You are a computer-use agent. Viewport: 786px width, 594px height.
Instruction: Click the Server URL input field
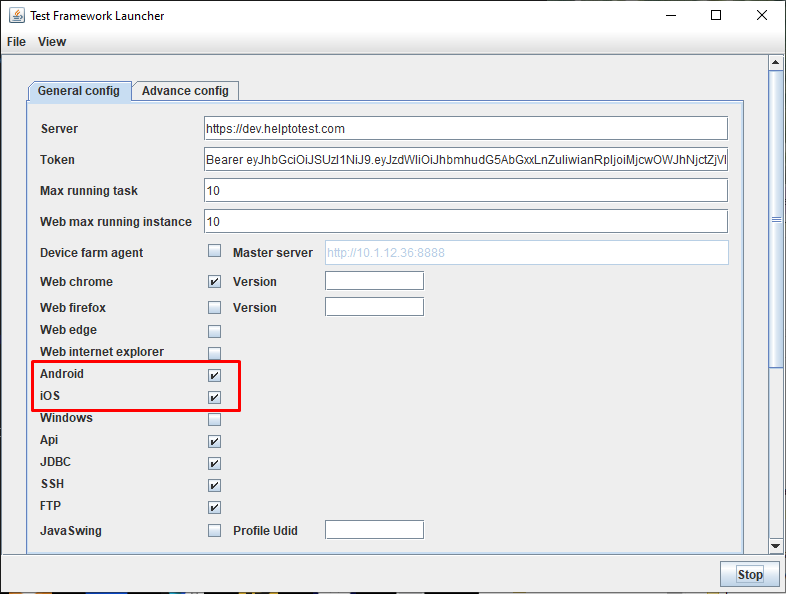pos(466,128)
